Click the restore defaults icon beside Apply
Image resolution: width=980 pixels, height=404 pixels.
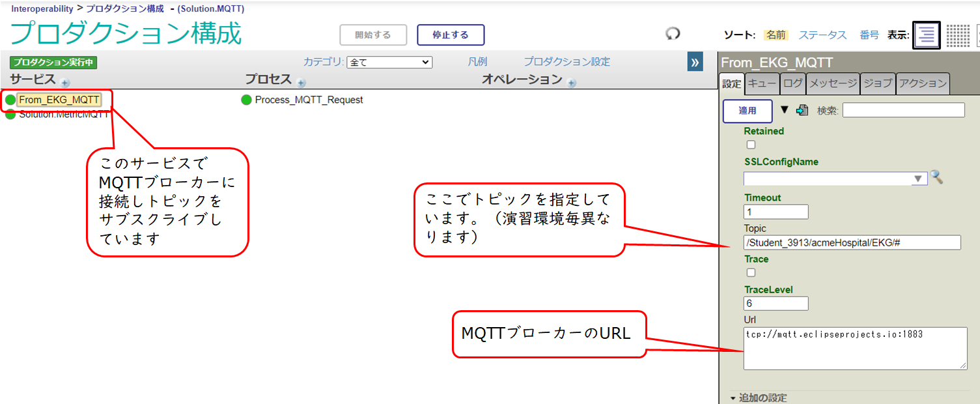(802, 110)
